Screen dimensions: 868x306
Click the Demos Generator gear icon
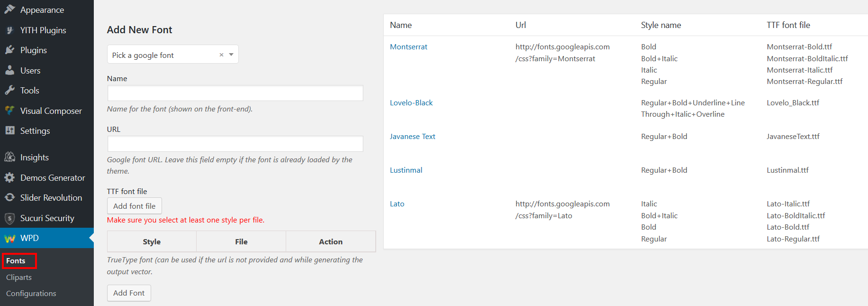pyautogui.click(x=9, y=177)
